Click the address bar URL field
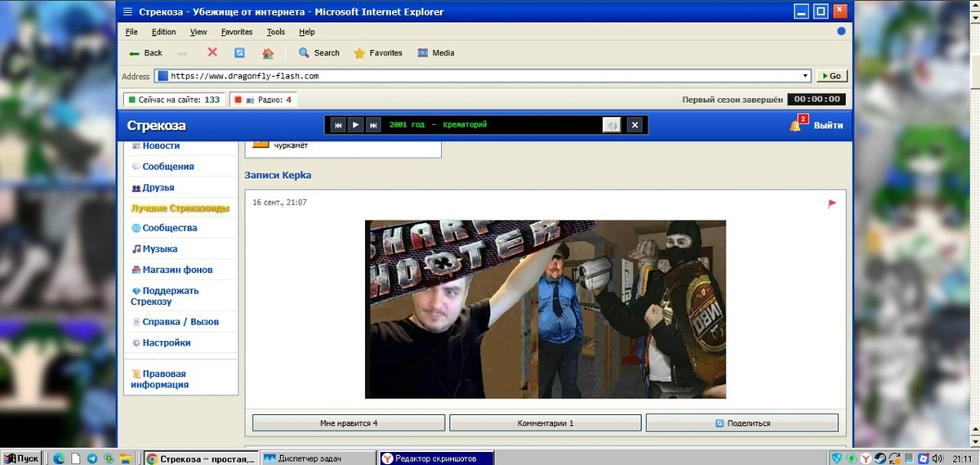This screenshot has height=465, width=980. pos(483,76)
